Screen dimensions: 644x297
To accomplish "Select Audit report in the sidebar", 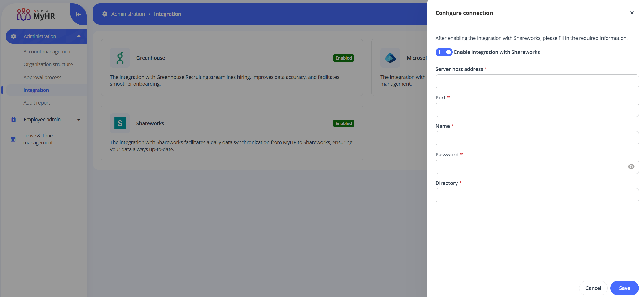I will coord(37,102).
